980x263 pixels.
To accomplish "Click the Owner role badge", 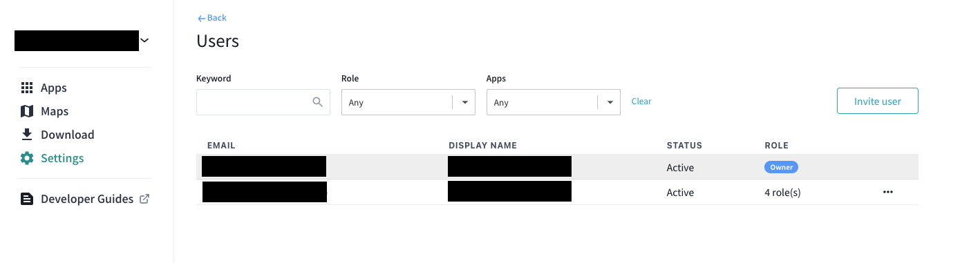I will click(x=781, y=167).
